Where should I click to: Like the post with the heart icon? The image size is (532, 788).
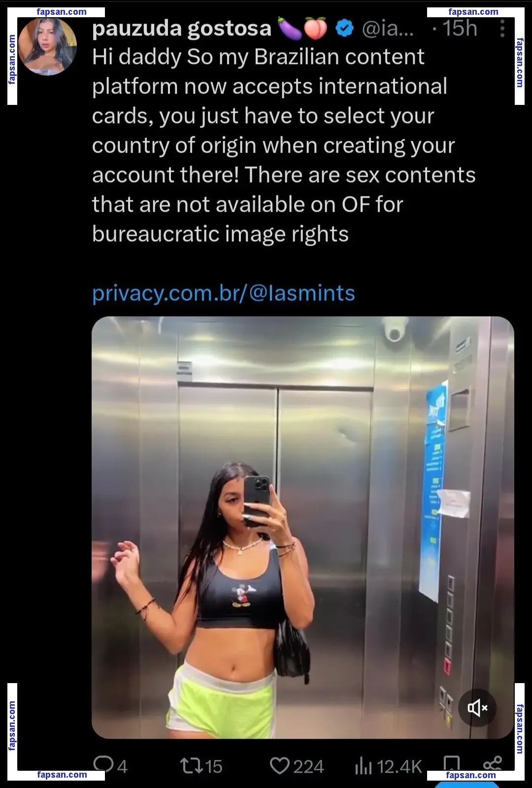pyautogui.click(x=280, y=766)
